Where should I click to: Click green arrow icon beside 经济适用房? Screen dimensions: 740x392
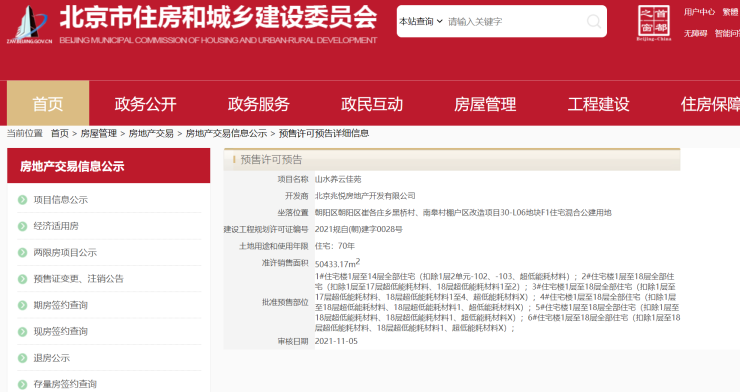pyautogui.click(x=22, y=226)
